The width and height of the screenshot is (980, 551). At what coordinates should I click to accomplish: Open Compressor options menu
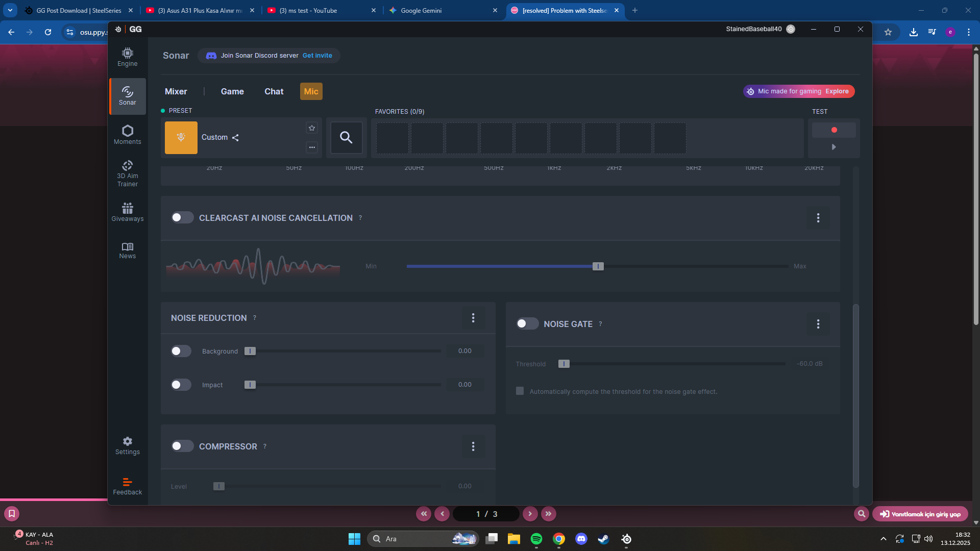click(x=473, y=446)
